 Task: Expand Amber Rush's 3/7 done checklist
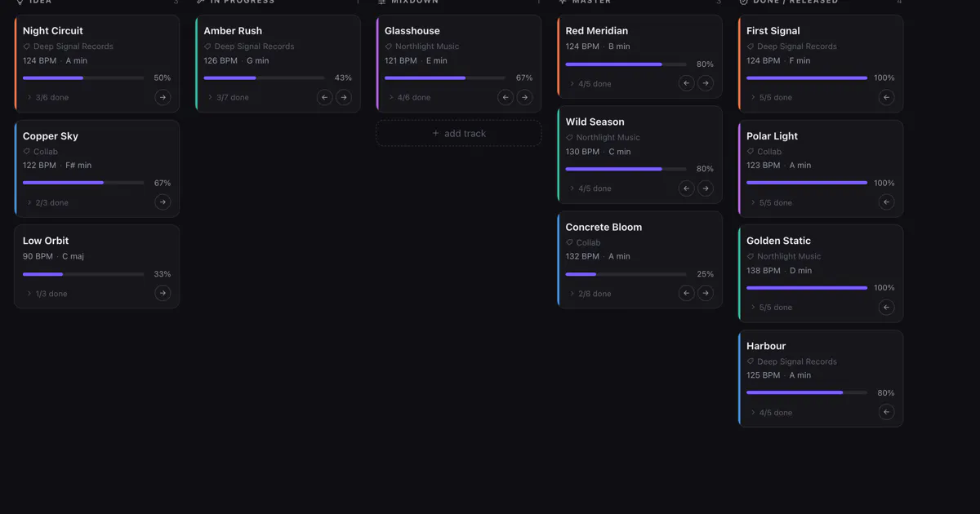[228, 97]
